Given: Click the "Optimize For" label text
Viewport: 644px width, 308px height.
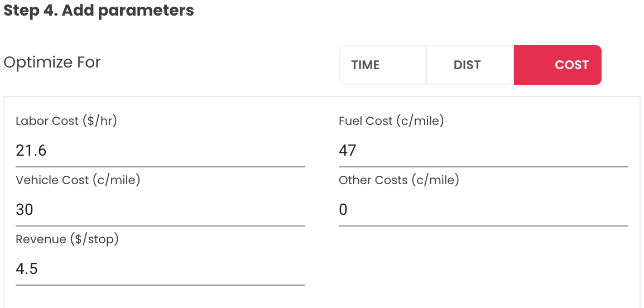Looking at the screenshot, I should coord(52,62).
